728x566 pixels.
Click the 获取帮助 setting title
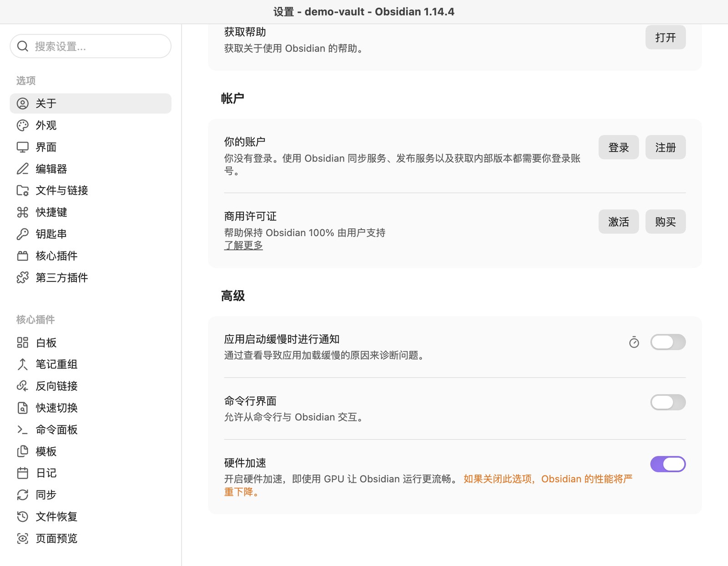tap(245, 32)
